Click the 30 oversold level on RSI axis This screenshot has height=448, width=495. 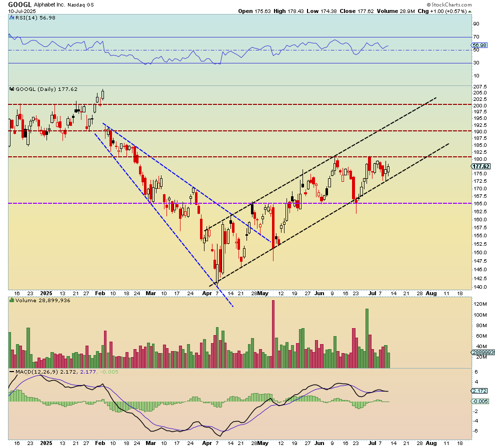click(476, 63)
